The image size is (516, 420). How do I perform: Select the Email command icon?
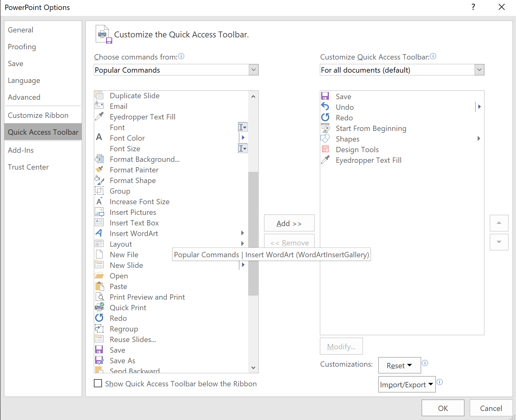pyautogui.click(x=99, y=106)
